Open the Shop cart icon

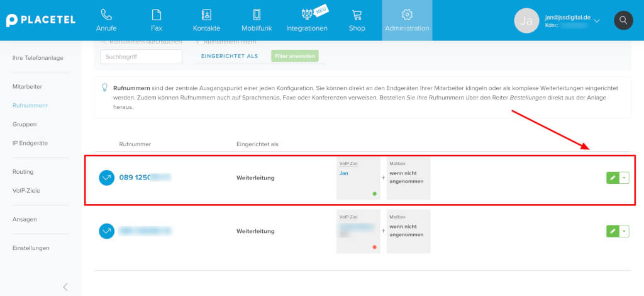click(357, 15)
